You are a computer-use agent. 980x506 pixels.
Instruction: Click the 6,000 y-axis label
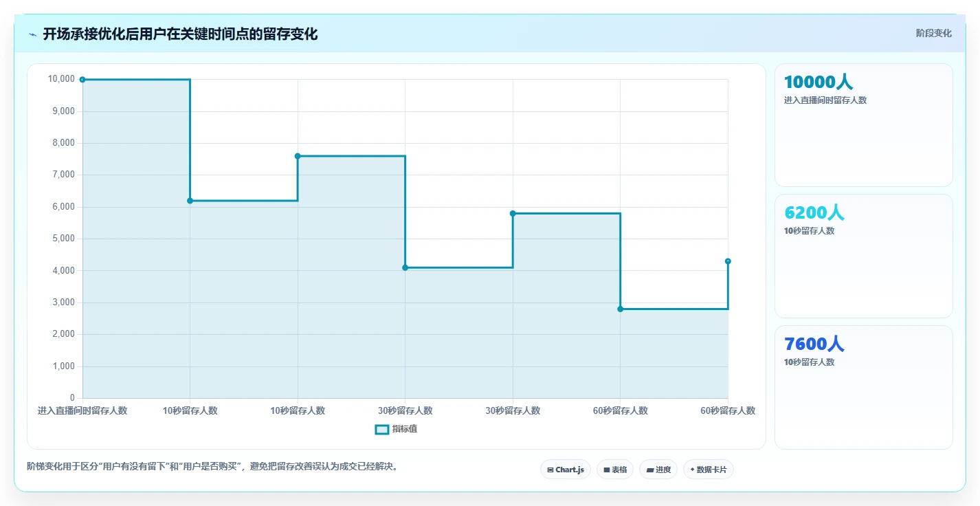click(63, 207)
